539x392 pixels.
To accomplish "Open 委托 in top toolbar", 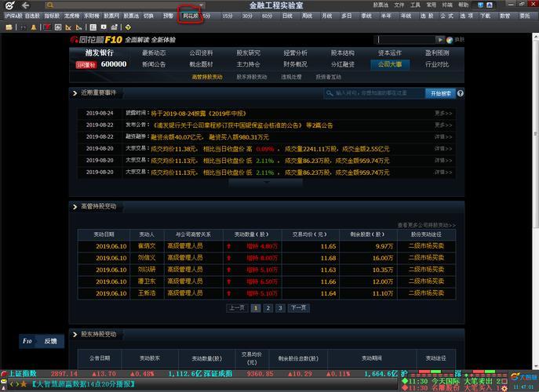I will (525, 16).
